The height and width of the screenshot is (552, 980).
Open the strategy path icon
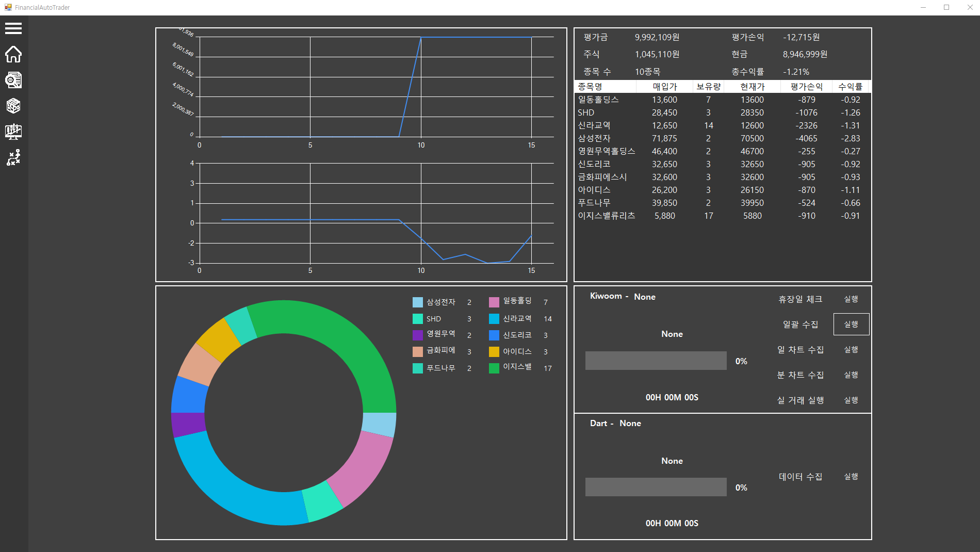click(13, 158)
